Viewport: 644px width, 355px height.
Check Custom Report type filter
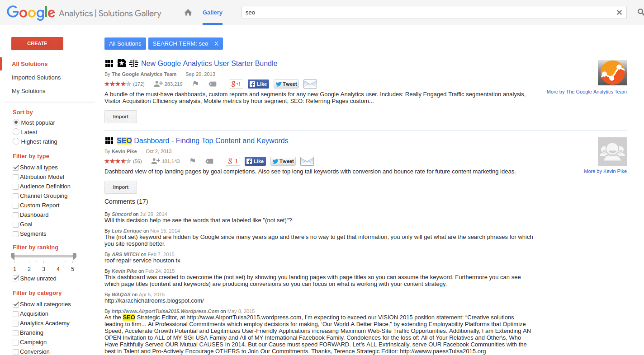(x=16, y=206)
